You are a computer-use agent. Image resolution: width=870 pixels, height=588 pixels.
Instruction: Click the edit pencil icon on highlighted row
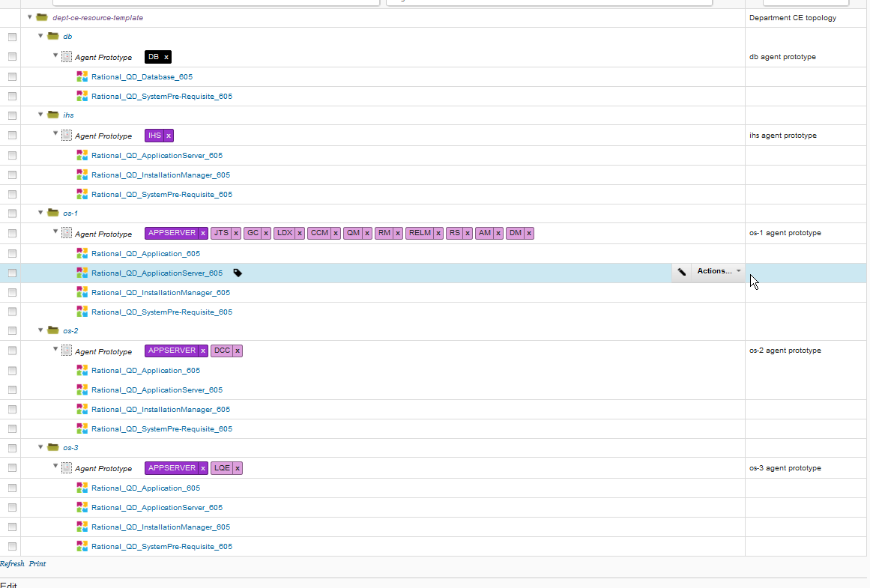point(681,272)
